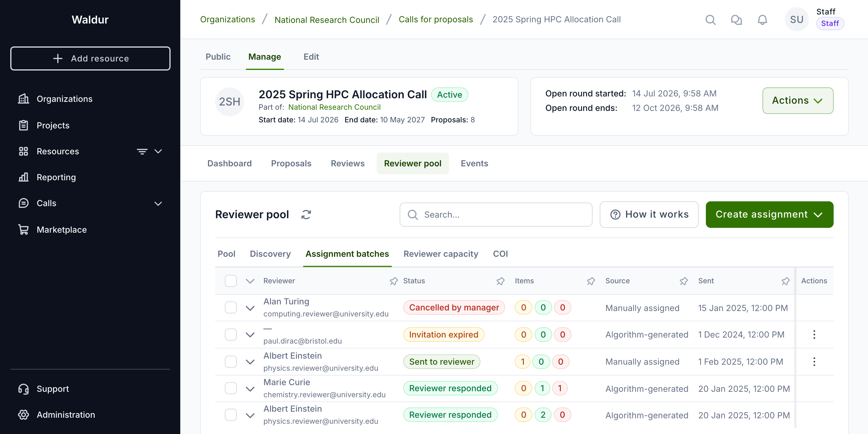Click the Reporting chart icon in sidebar

pos(23,177)
